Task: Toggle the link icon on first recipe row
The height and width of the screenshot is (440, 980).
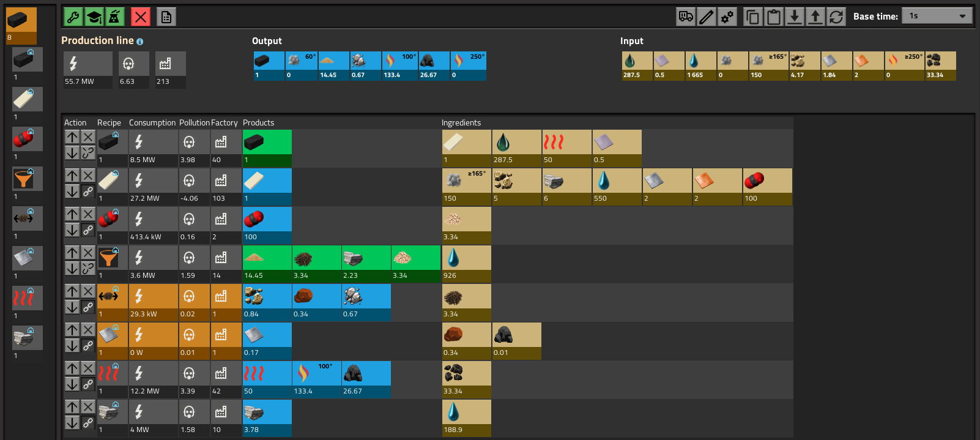Action: pyautogui.click(x=88, y=153)
